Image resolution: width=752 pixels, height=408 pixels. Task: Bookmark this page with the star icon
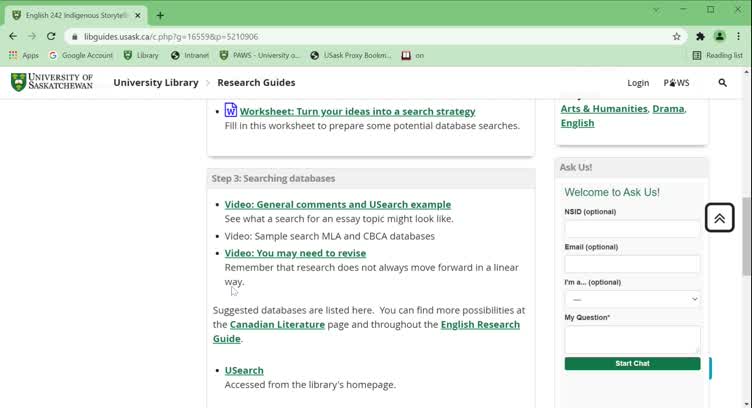pyautogui.click(x=676, y=36)
